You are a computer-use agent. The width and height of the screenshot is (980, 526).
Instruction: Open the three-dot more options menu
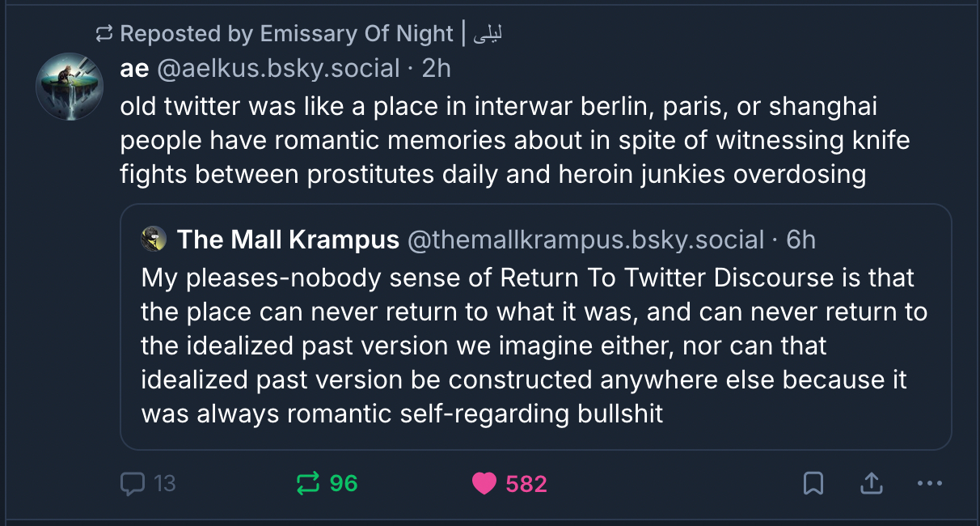click(930, 484)
